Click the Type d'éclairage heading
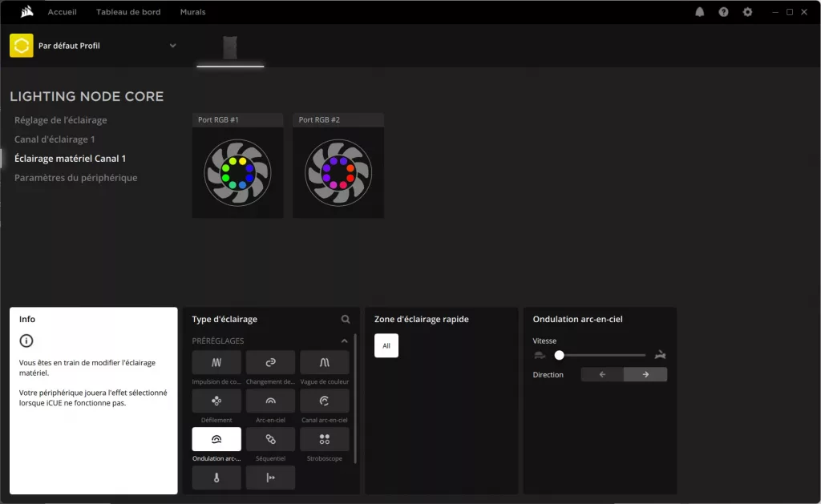 (224, 319)
